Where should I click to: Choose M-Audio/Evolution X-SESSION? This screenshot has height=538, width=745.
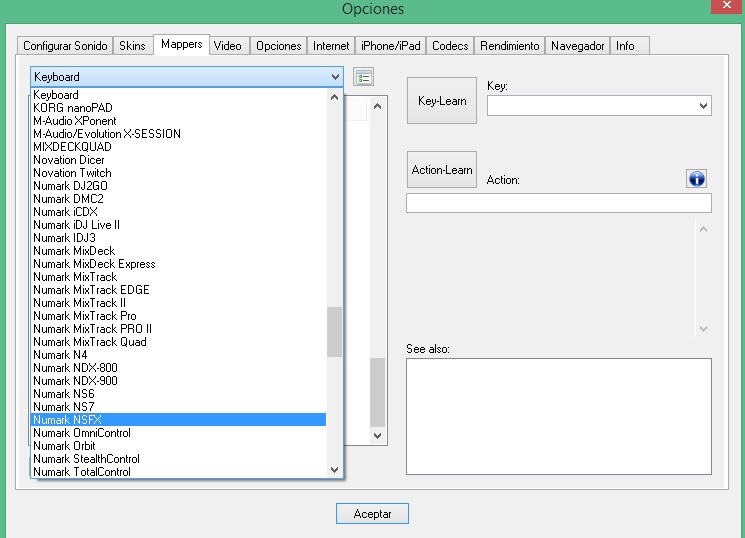(179, 134)
